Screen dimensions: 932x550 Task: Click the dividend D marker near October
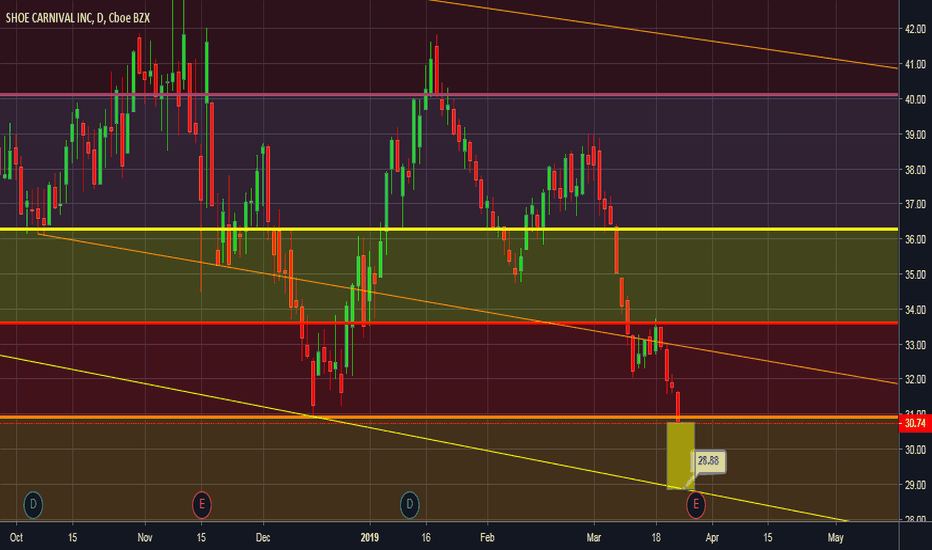33,505
